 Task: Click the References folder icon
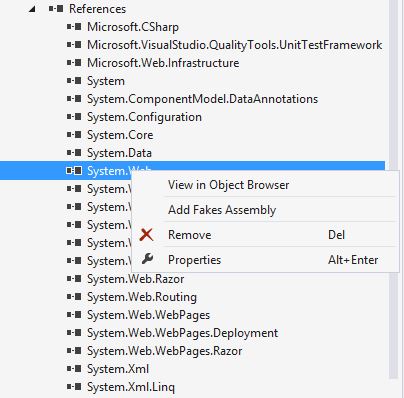[x=56, y=9]
